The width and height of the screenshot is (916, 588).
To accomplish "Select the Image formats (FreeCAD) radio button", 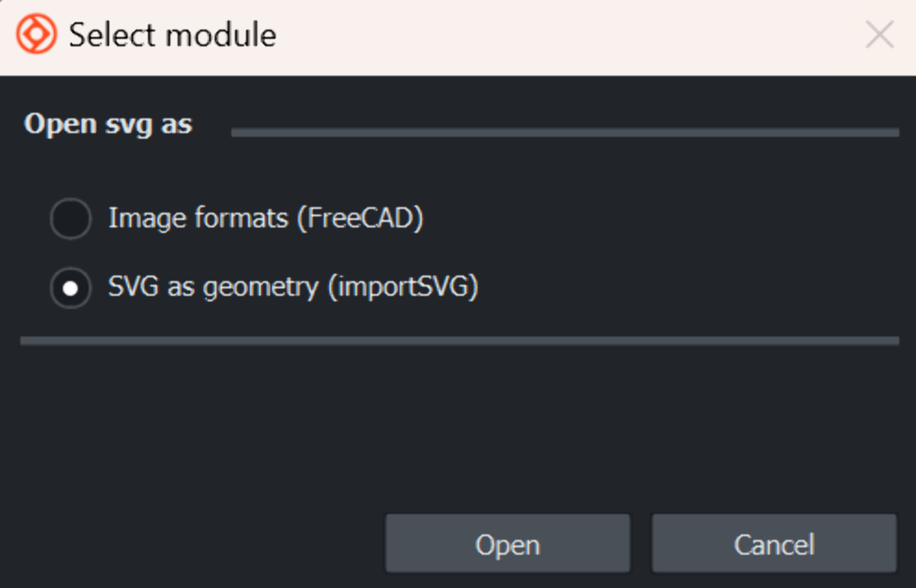I will tap(71, 218).
